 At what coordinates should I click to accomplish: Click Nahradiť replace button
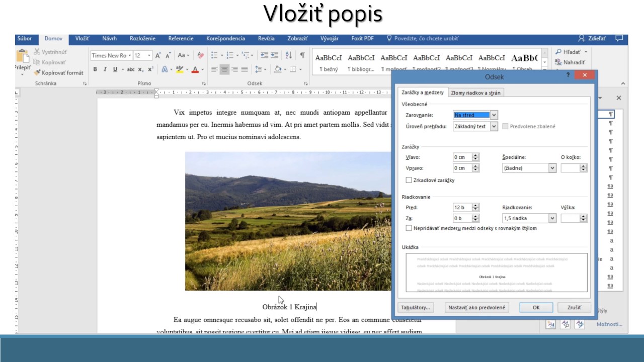click(570, 62)
